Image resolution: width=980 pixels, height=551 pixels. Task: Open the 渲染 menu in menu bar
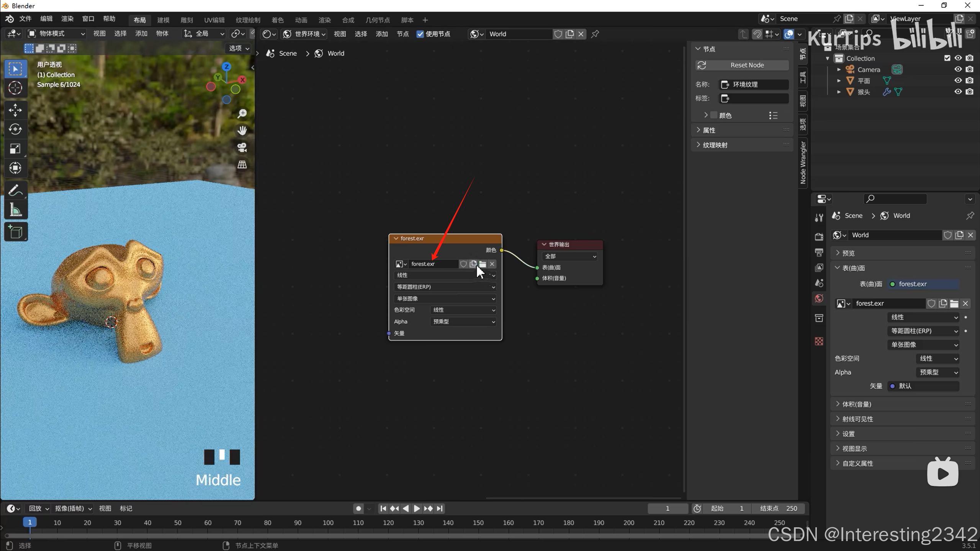pyautogui.click(x=67, y=19)
